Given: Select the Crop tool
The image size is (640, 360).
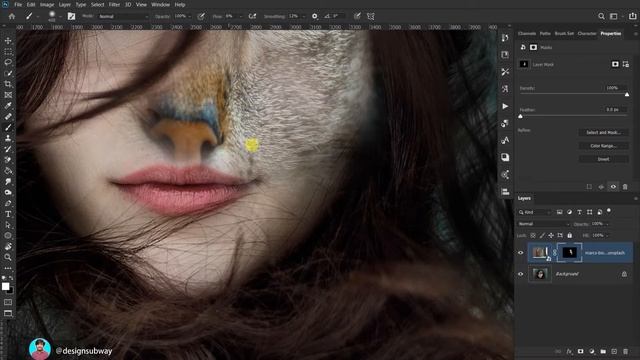Looking at the screenshot, I should coord(8,84).
